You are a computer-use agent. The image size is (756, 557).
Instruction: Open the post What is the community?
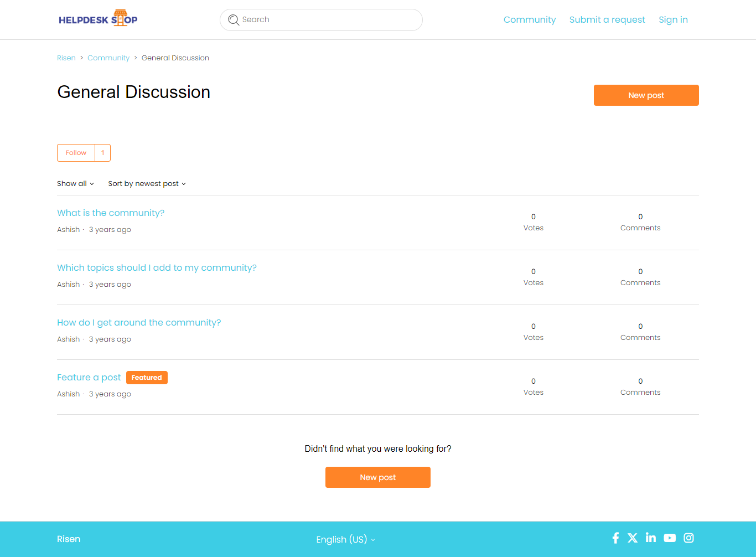pos(111,213)
